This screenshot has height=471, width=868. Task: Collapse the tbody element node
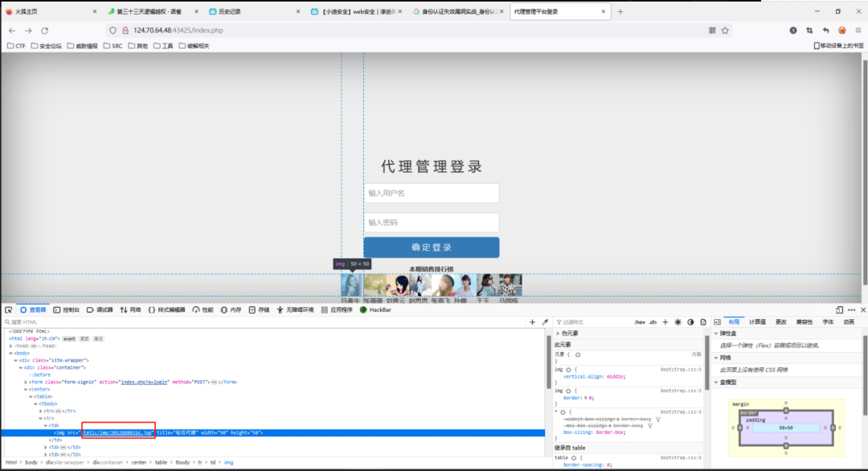click(35, 404)
